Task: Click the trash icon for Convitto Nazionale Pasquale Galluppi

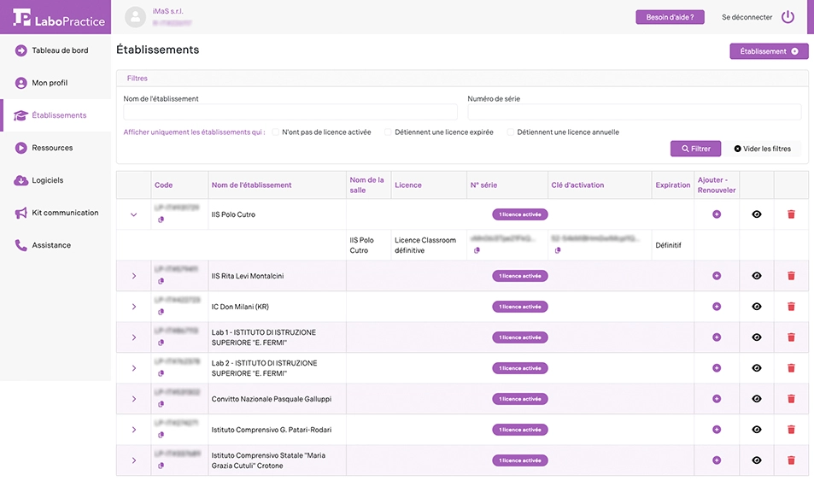Action: tap(790, 399)
